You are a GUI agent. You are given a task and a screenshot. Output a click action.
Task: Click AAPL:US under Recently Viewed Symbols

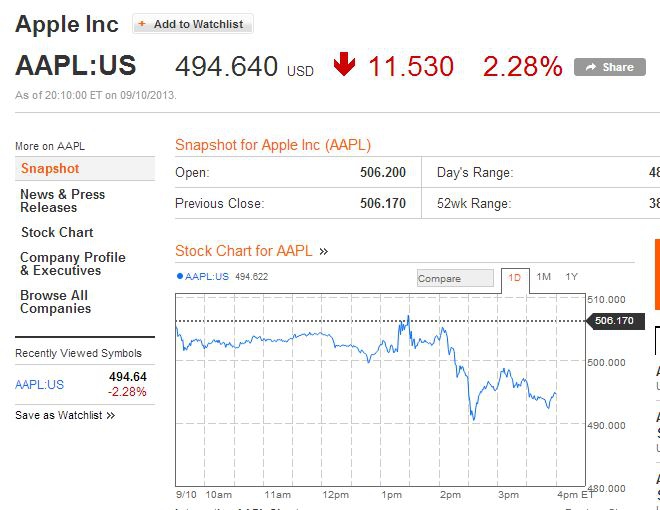pyautogui.click(x=39, y=384)
